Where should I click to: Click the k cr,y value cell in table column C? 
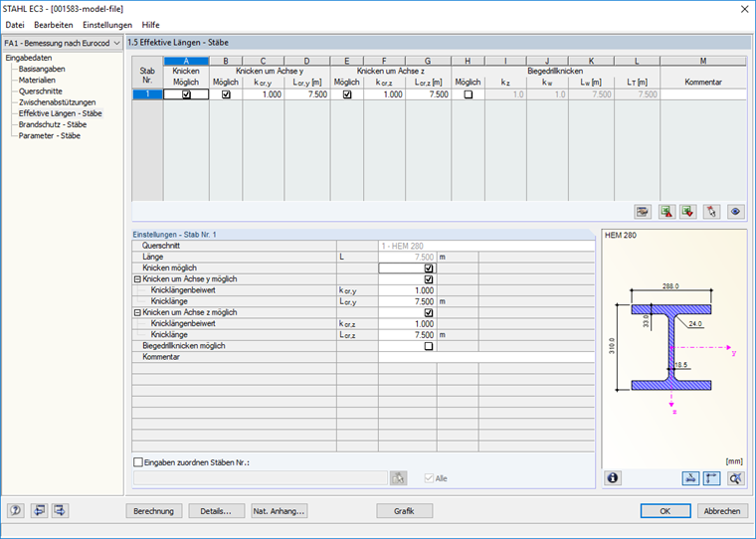pyautogui.click(x=264, y=94)
